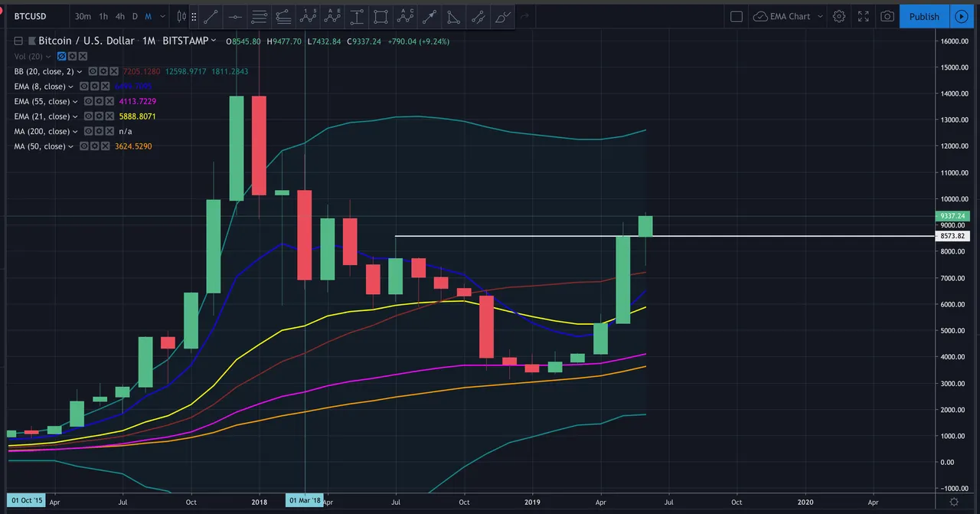Click the 01 Mar '18 timeline marker
Screen dimensions: 980x514
tap(305, 501)
